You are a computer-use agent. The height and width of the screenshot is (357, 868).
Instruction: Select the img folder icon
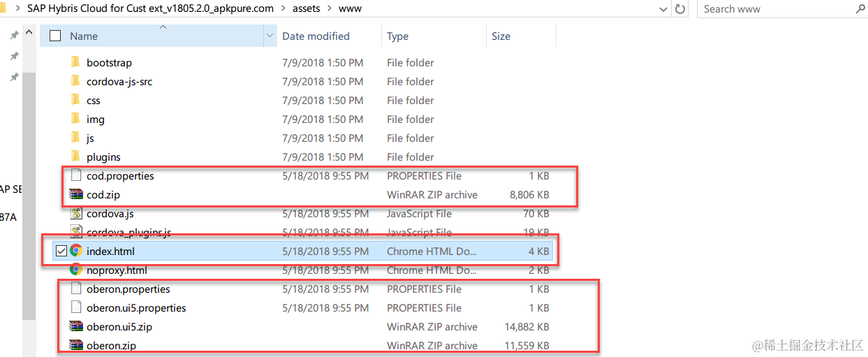pyautogui.click(x=76, y=119)
